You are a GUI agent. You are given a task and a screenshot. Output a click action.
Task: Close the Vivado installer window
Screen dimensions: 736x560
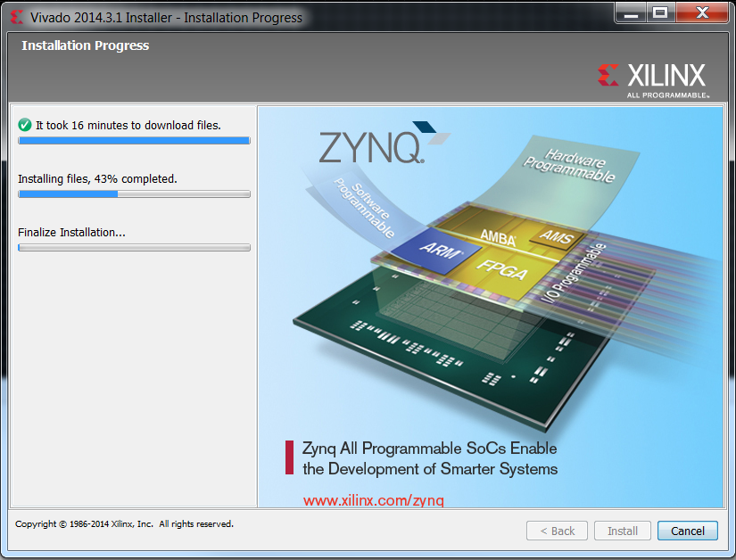(702, 12)
